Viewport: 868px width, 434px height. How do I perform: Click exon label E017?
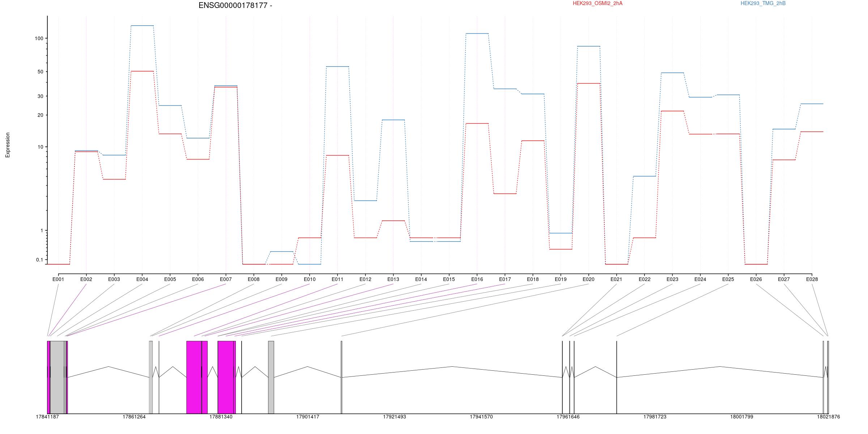tap(505, 279)
